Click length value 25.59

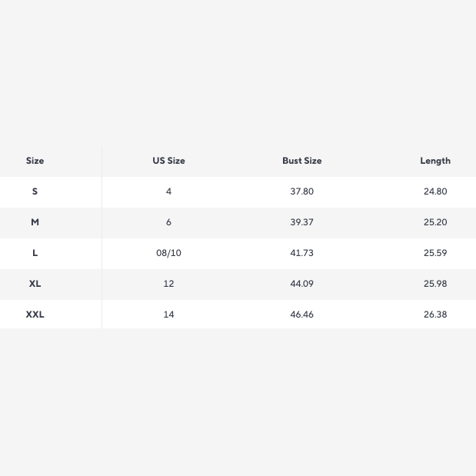click(x=434, y=253)
